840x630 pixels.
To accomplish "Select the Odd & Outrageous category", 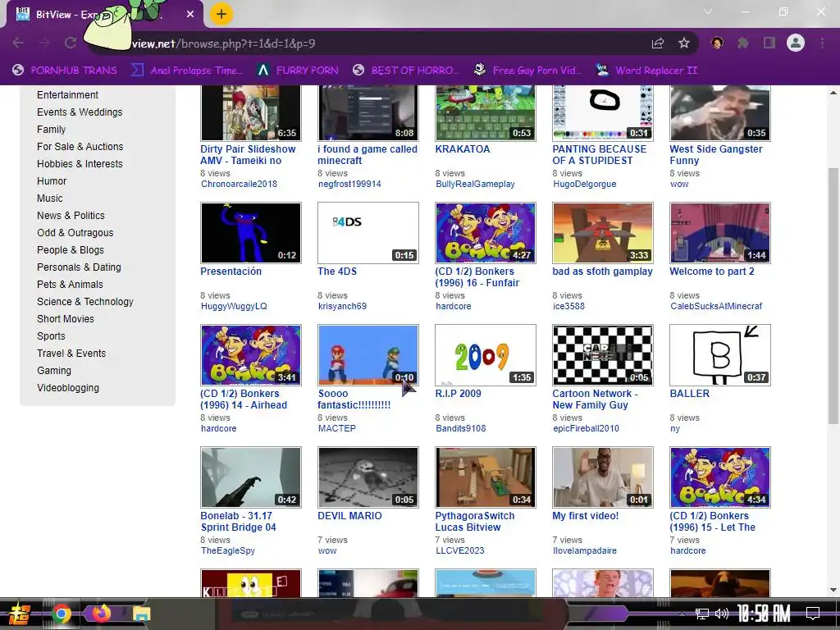I will point(75,232).
